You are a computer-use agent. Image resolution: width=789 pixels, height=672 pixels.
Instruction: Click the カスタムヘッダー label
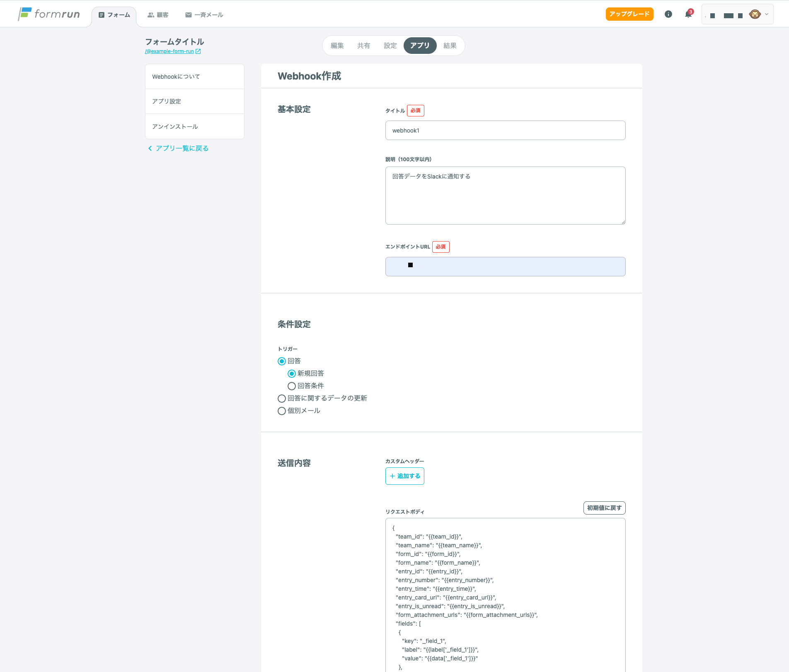coord(405,462)
